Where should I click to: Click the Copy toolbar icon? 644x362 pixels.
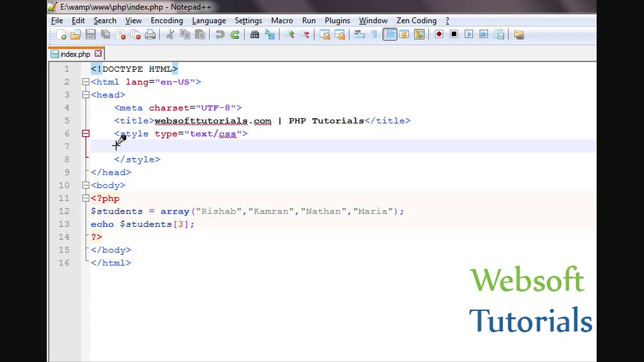click(185, 35)
